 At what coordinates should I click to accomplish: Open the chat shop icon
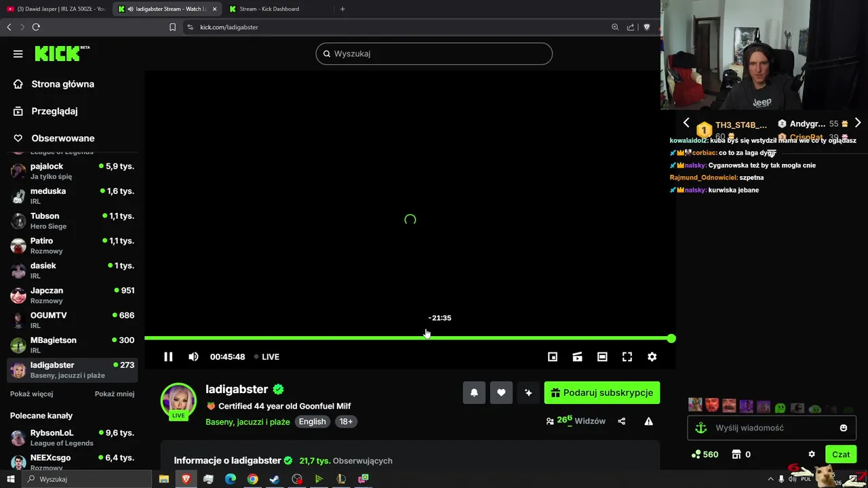[x=736, y=454]
